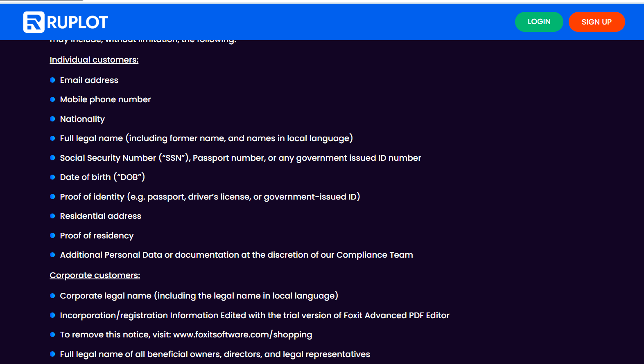This screenshot has height=364, width=644.
Task: Click the Corporate legal name item
Action: pos(199,296)
